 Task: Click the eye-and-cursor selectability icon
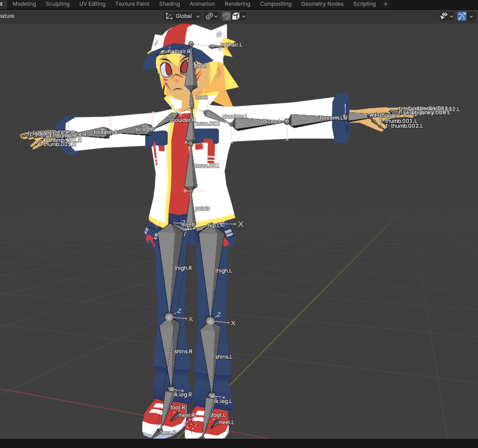[x=445, y=16]
